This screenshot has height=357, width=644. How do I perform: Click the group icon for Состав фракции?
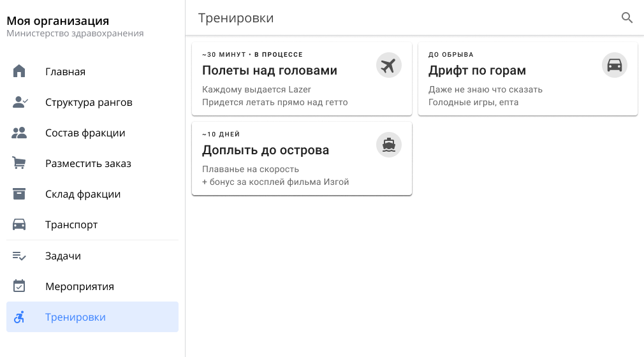pyautogui.click(x=20, y=133)
